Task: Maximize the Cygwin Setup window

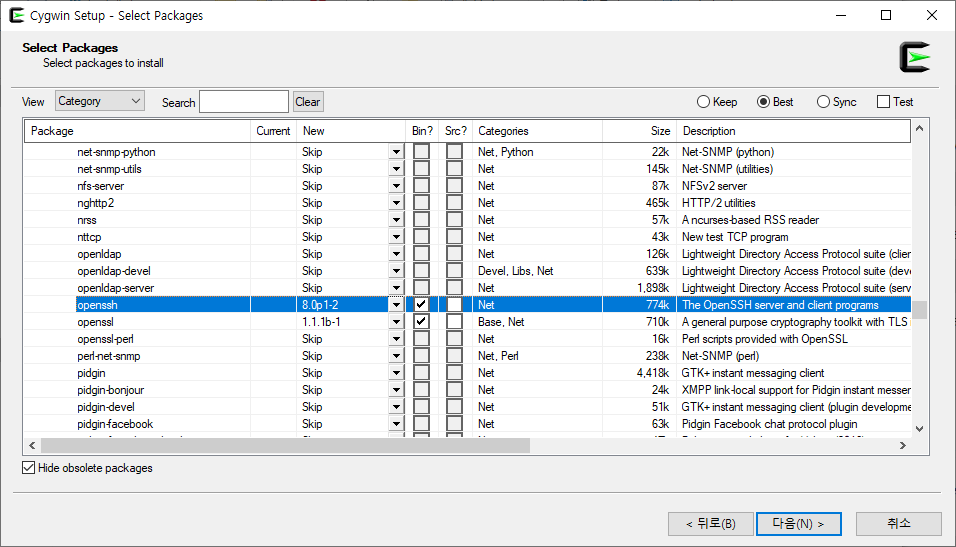Action: pyautogui.click(x=886, y=15)
